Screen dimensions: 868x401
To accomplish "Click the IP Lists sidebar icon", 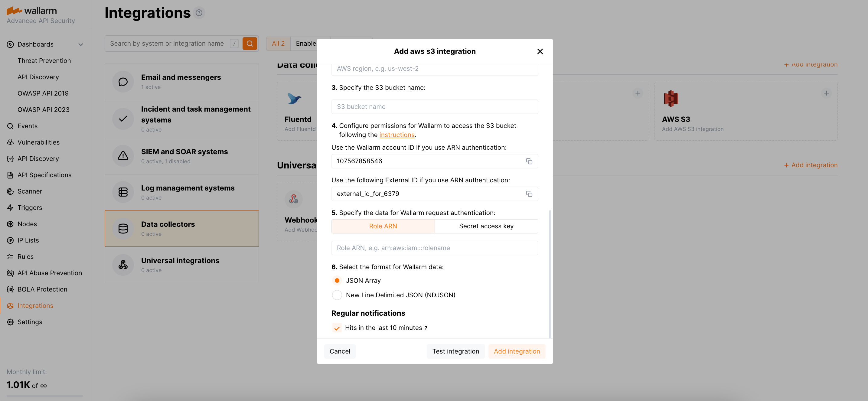I will tap(10, 240).
